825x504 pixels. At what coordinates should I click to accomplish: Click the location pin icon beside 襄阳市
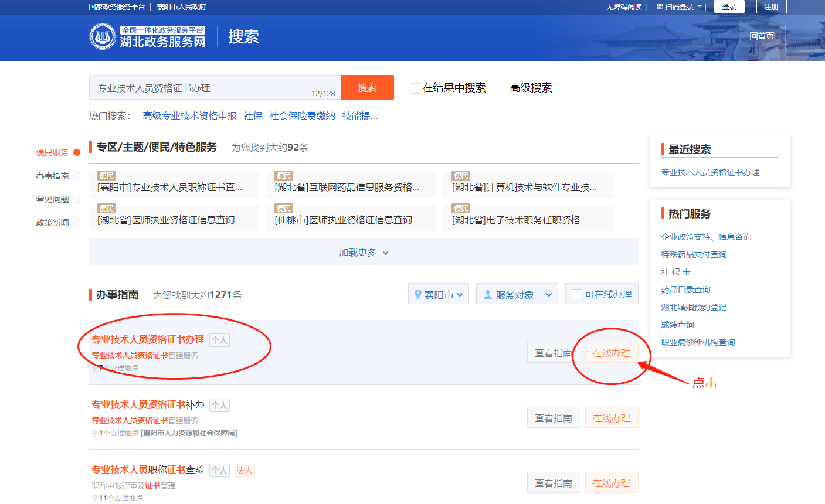[417, 294]
